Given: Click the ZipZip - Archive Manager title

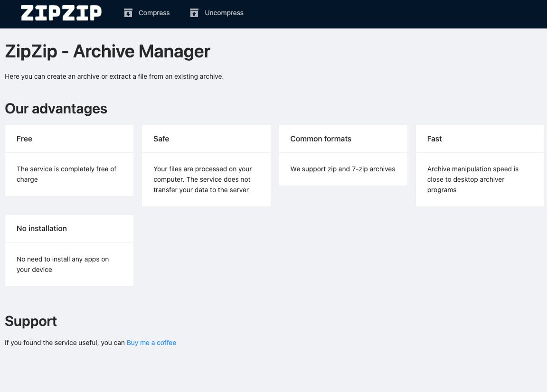Looking at the screenshot, I should coord(107,51).
